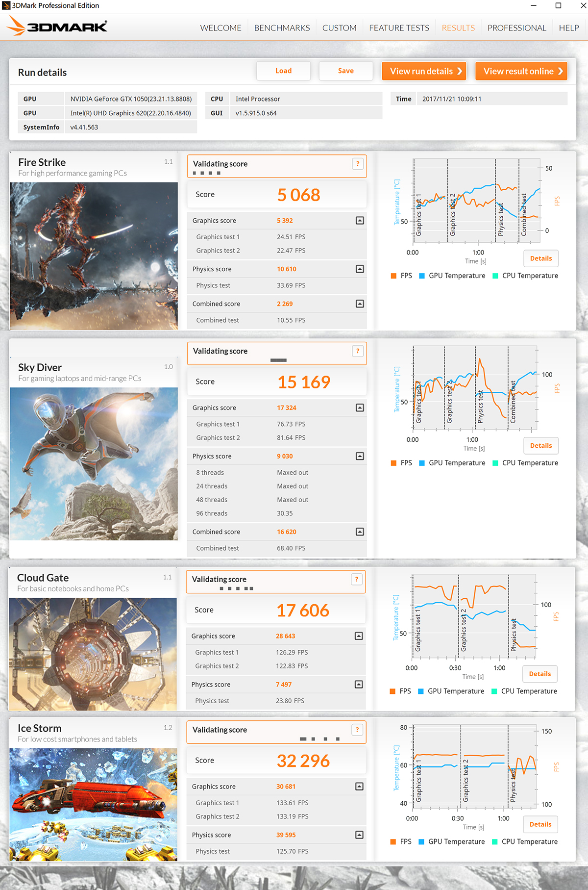Click Fire Strike Graphics score 5 392

pos(285,221)
